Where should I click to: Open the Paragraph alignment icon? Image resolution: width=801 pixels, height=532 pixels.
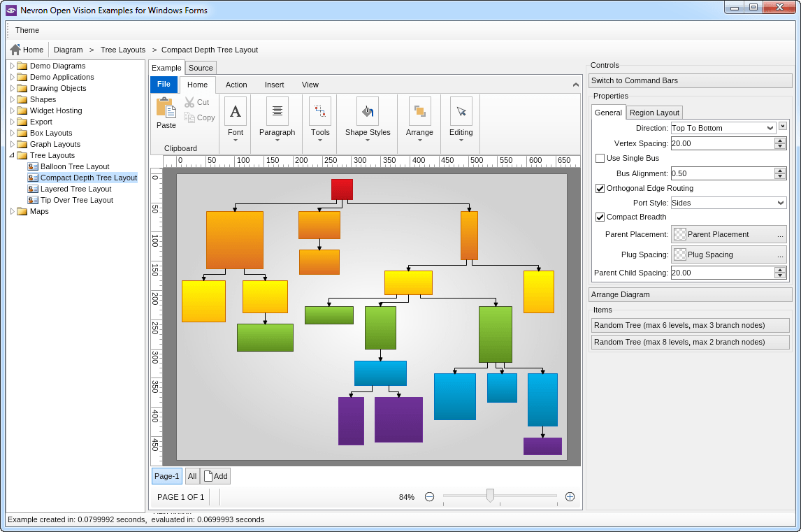277,111
